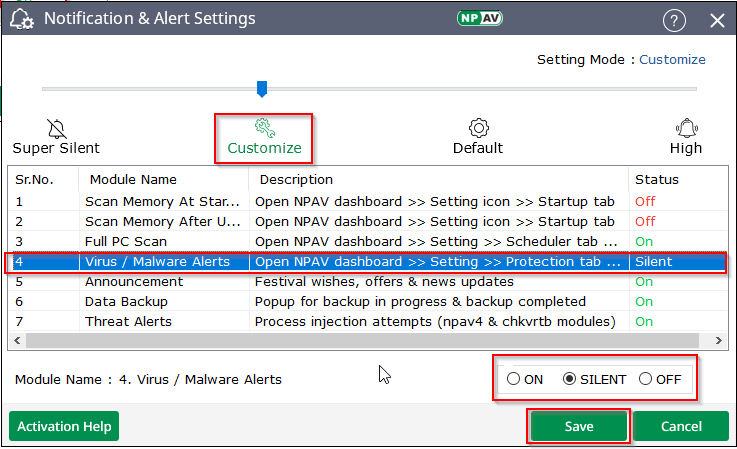Click the setting mode slider handle
This screenshot has height=449, width=737.
[262, 89]
